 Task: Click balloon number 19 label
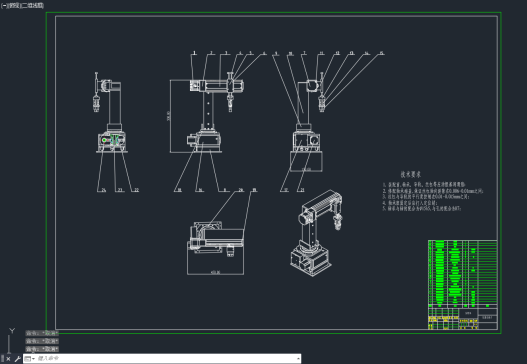(x=254, y=190)
